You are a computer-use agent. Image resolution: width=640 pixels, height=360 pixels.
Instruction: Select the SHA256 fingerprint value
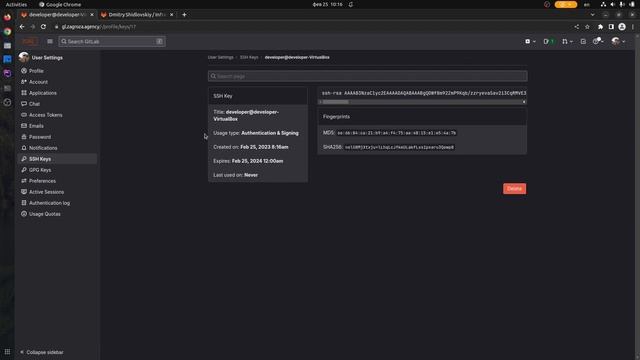click(399, 147)
